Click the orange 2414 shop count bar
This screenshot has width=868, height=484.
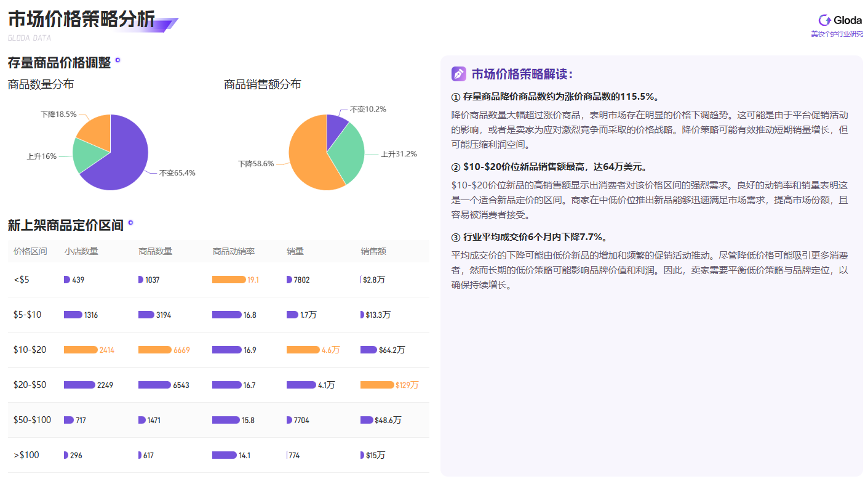coord(81,350)
